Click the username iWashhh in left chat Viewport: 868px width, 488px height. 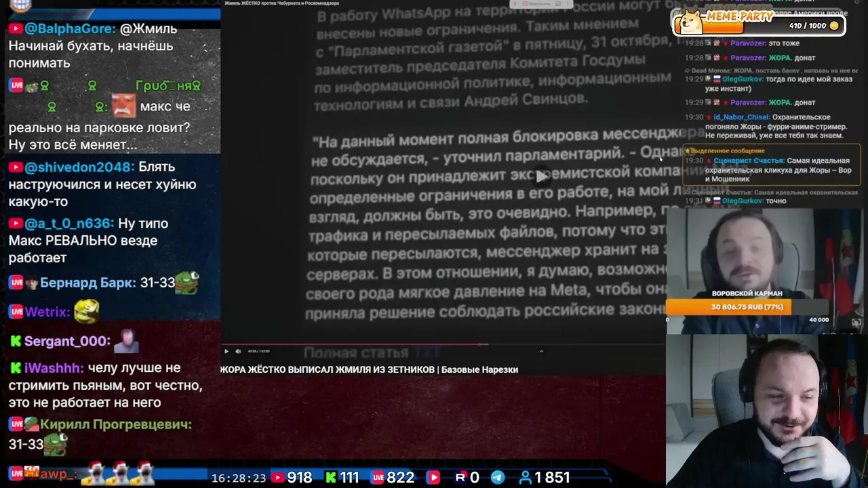[54, 368]
